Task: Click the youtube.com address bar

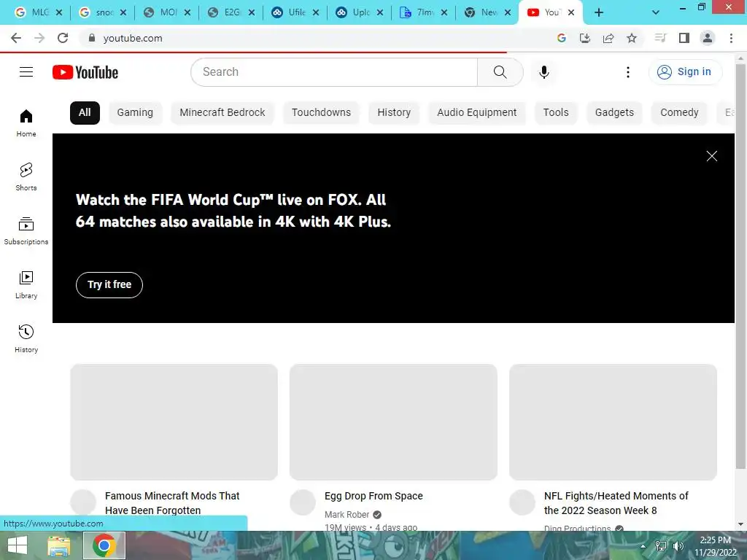Action: pos(314,38)
